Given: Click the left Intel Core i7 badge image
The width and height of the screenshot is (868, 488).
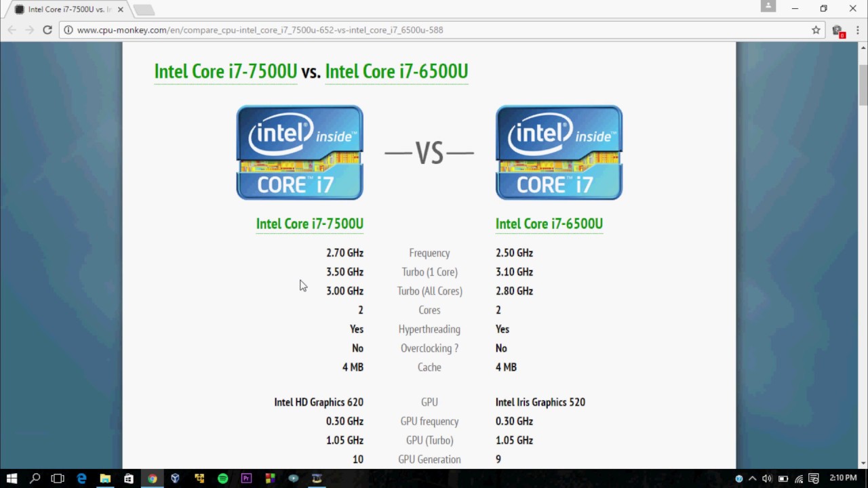Looking at the screenshot, I should point(300,152).
